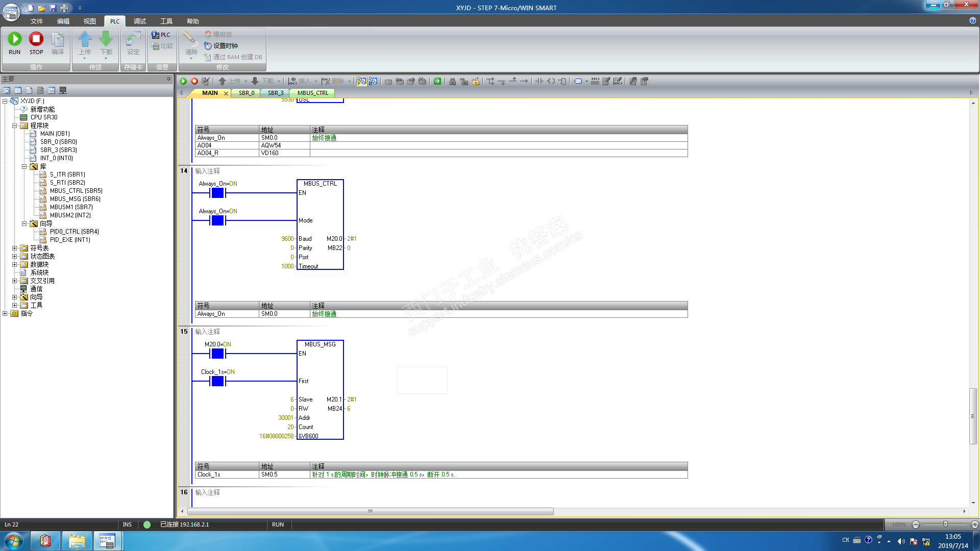Viewport: 980px width, 551px height.
Task: Click the horizontal scrollbar of the ladder editor
Action: (x=370, y=511)
